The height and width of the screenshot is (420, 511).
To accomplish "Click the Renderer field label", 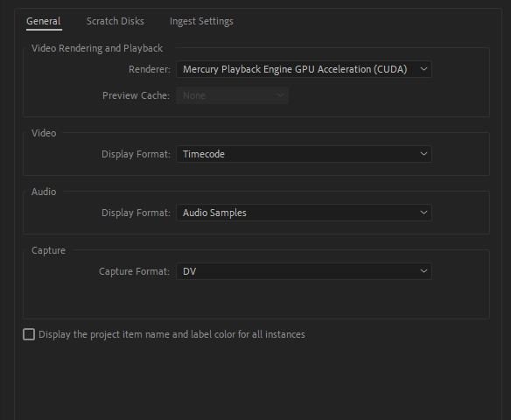I will point(150,69).
